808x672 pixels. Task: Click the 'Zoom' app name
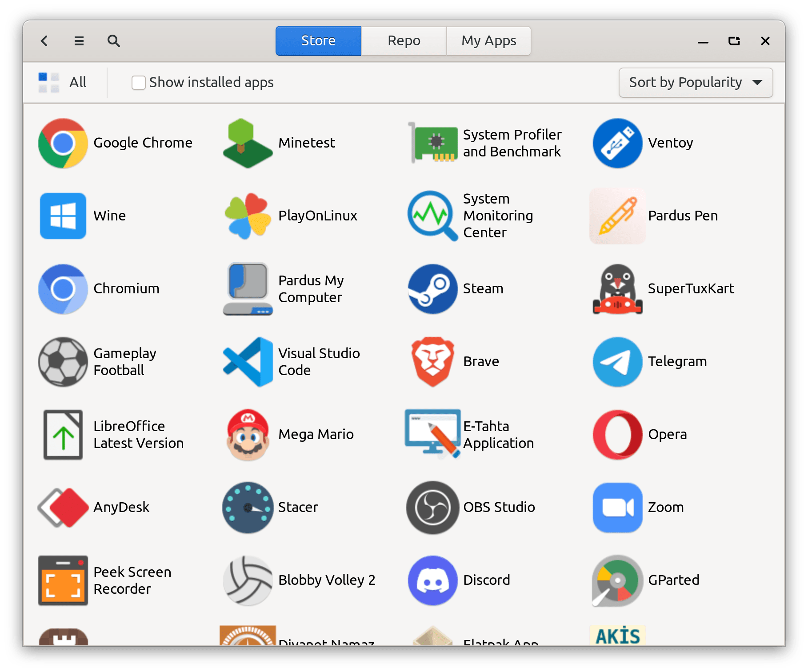point(666,508)
